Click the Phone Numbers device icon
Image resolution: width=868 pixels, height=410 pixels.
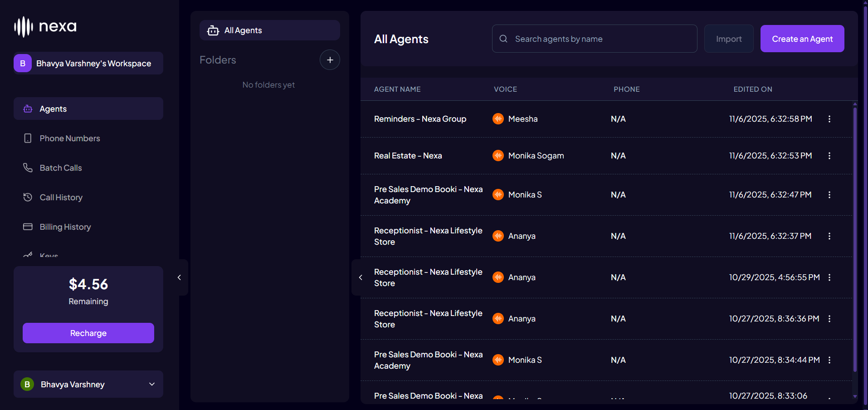tap(28, 138)
